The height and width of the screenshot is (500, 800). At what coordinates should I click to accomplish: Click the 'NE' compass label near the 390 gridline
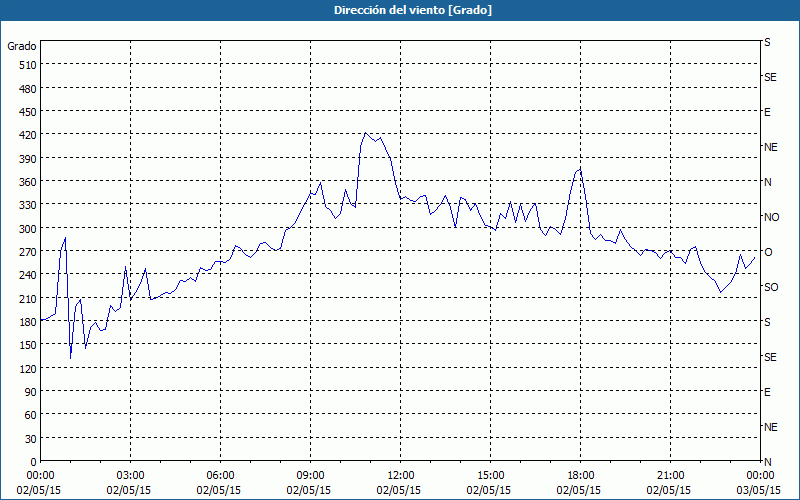(771, 147)
